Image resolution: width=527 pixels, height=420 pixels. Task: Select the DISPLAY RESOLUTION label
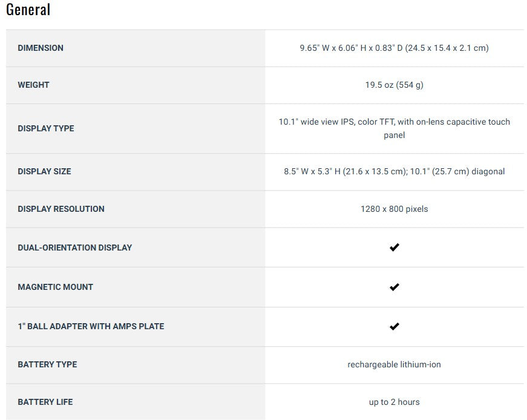point(61,209)
